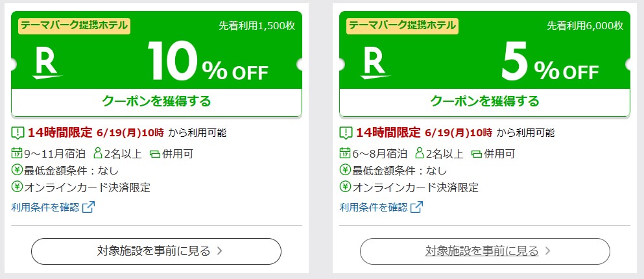Get the 10% OFF coupon with クーポンを獲得する
This screenshot has width=644, height=279.
click(x=156, y=101)
